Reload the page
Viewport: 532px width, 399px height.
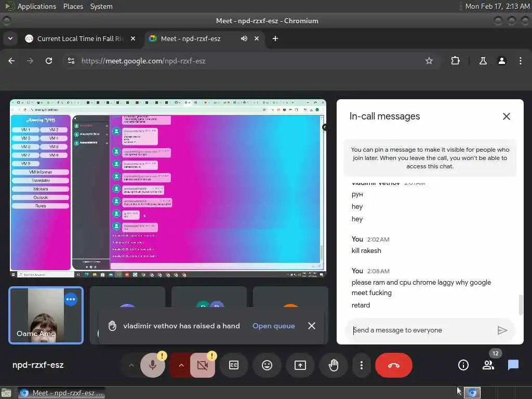(49, 61)
